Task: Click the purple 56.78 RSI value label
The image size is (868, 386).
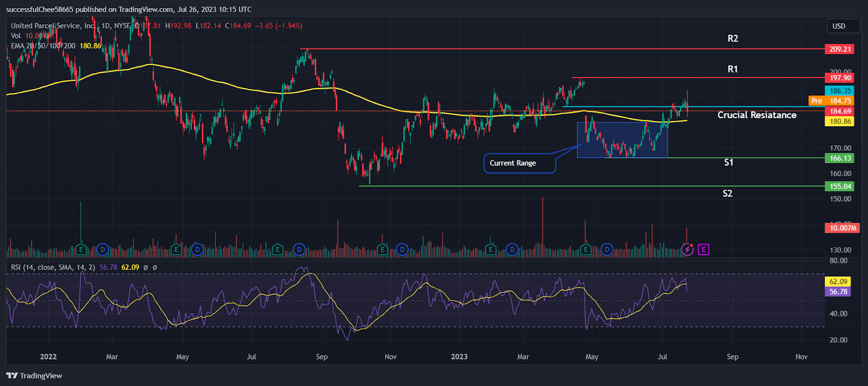Action: coord(838,292)
